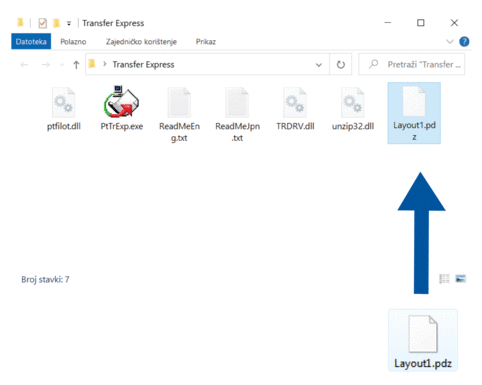This screenshot has height=385, width=482.
Task: Click the folder icon in the title bar
Action: point(20,23)
